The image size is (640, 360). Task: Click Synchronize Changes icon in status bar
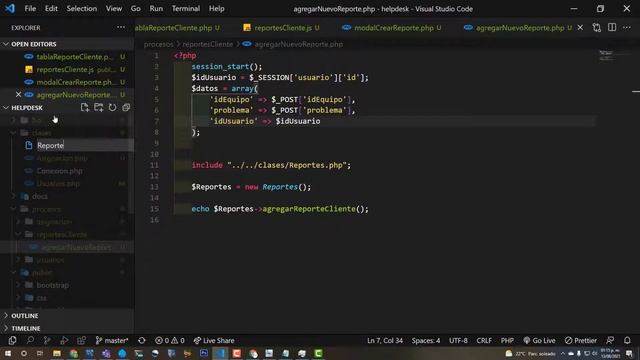coord(142,340)
